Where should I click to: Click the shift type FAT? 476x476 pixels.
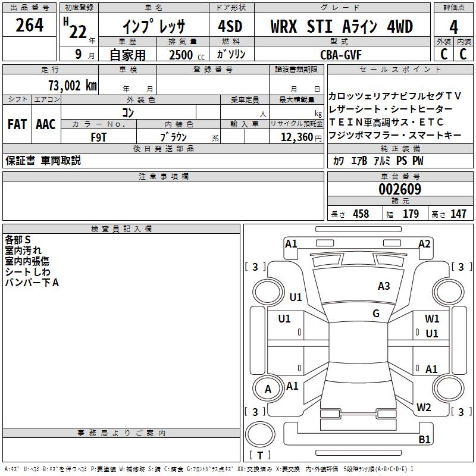point(17,124)
